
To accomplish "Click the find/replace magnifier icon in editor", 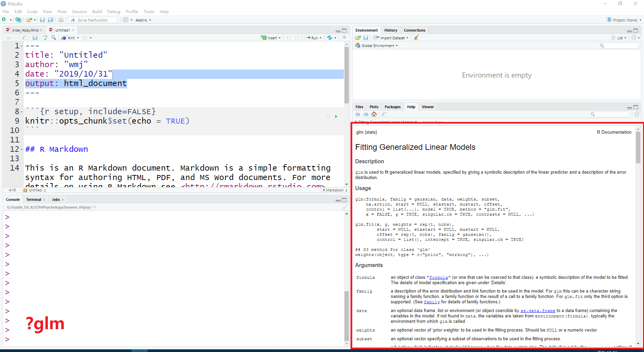I will pos(54,38).
